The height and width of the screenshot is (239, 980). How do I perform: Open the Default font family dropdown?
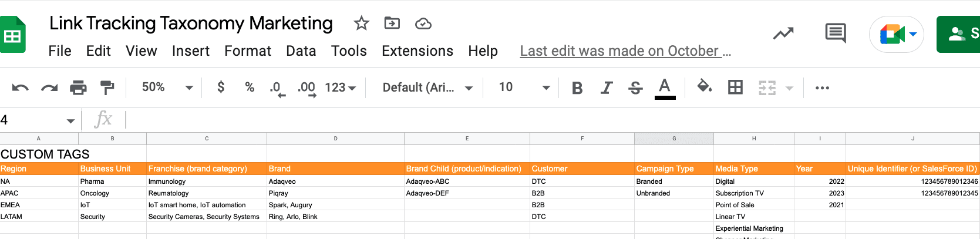427,87
